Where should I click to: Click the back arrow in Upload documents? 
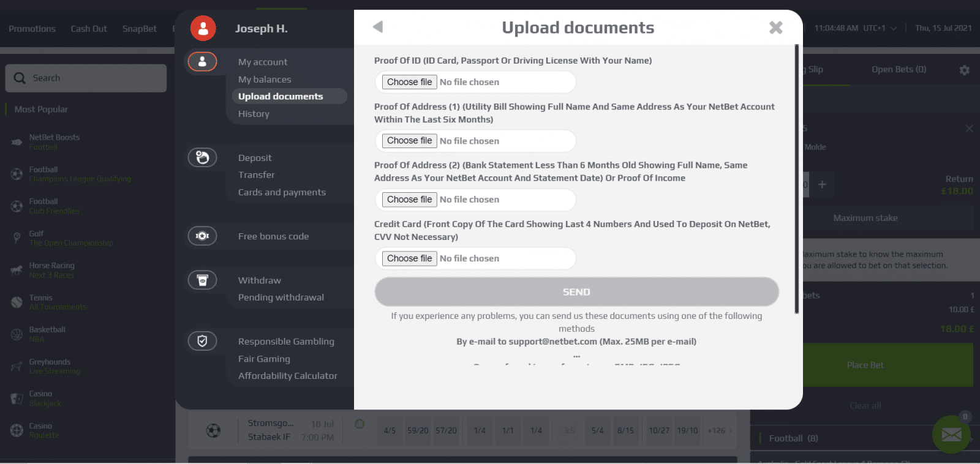[378, 27]
